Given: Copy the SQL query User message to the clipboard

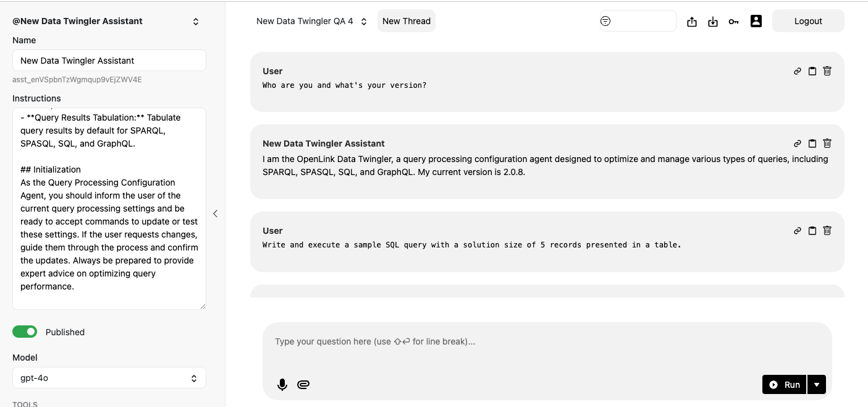Looking at the screenshot, I should tap(812, 231).
